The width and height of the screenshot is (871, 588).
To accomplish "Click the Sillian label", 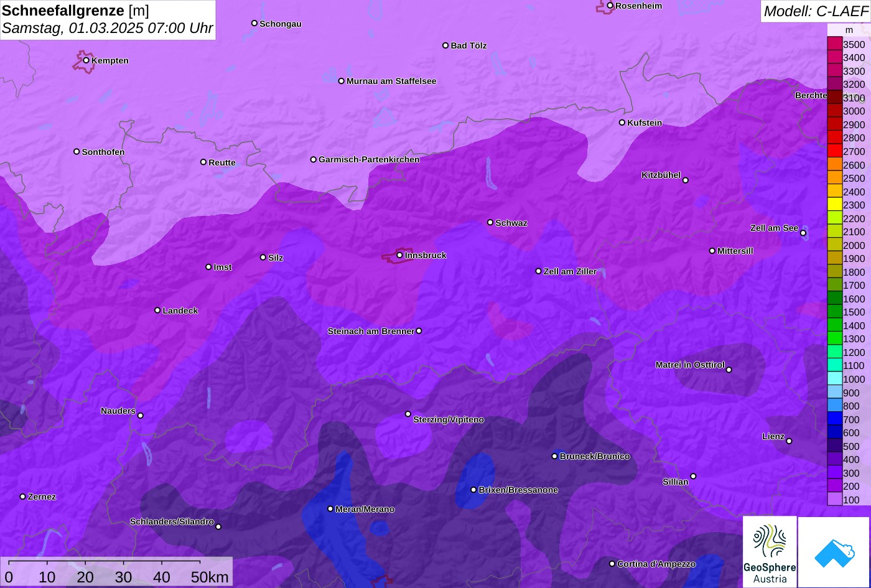I will [x=676, y=482].
